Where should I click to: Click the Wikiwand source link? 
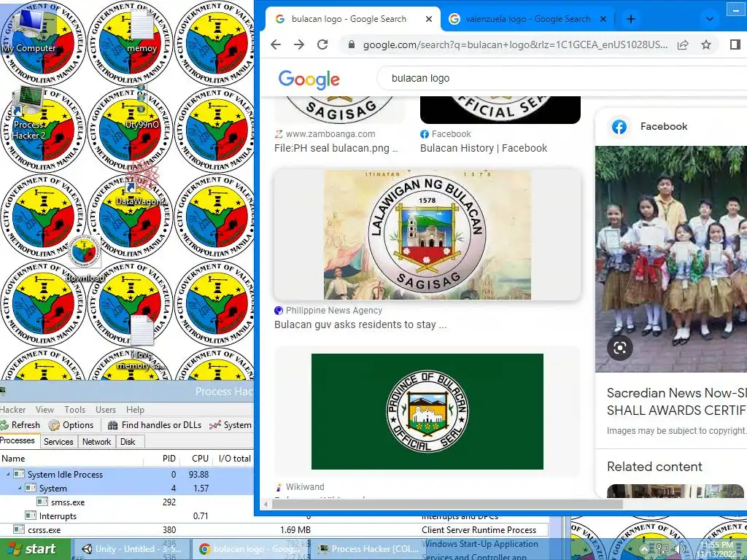305,486
